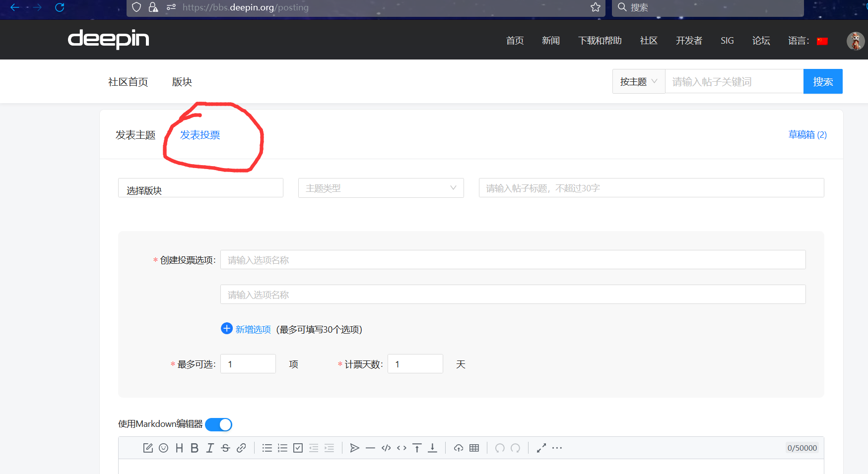Open the 按主题 search filter dropdown

click(638, 81)
